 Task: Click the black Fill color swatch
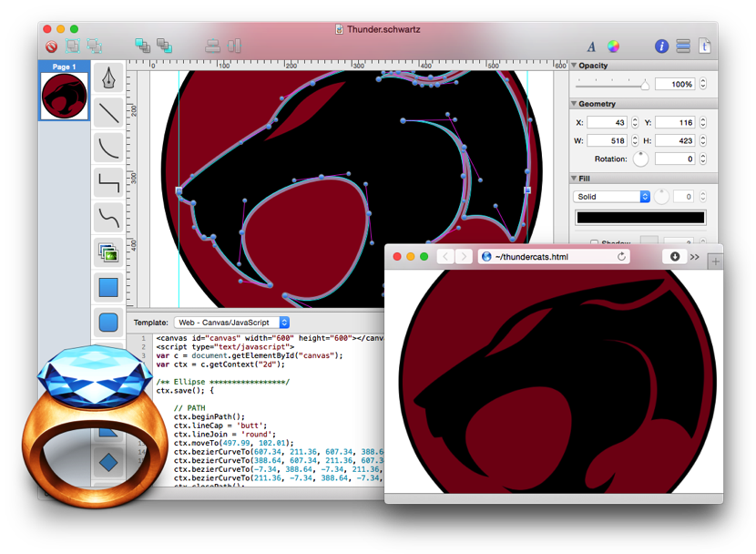click(x=640, y=218)
